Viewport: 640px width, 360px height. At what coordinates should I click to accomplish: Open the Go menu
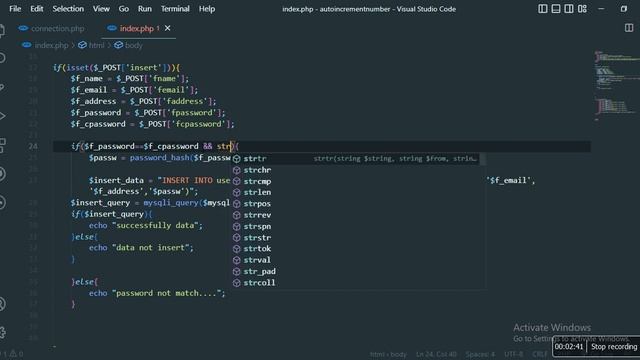click(x=124, y=9)
